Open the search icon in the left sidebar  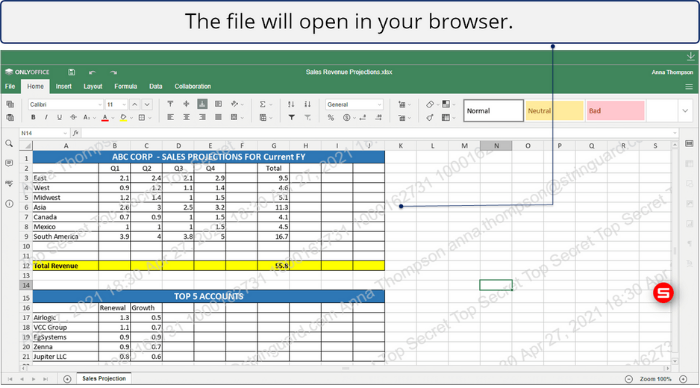click(9, 144)
